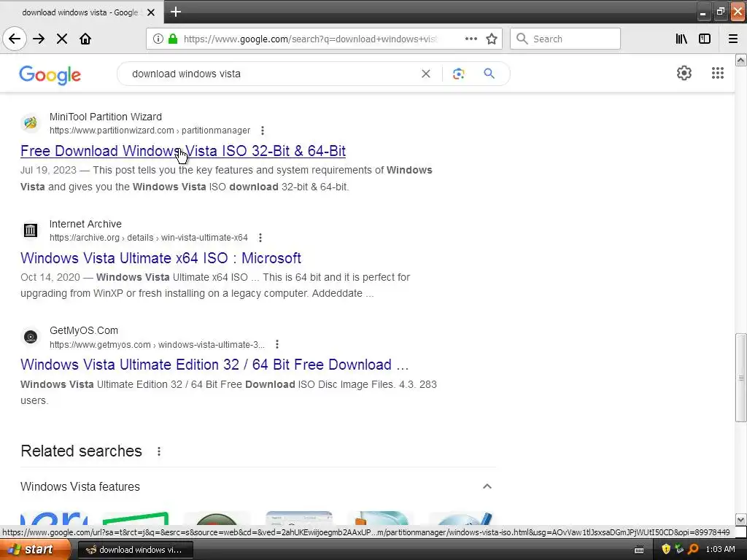Open the Windows start menu
Image resolution: width=747 pixels, height=560 pixels.
pyautogui.click(x=35, y=550)
